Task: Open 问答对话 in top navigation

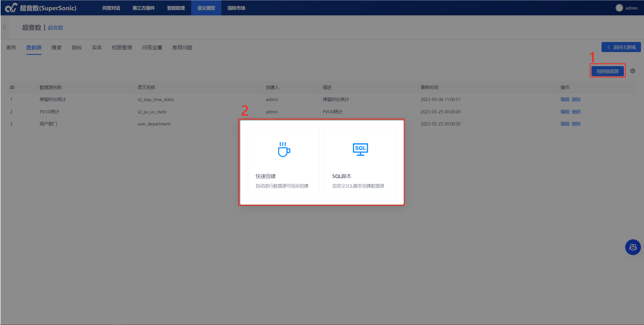Action: 111,8
